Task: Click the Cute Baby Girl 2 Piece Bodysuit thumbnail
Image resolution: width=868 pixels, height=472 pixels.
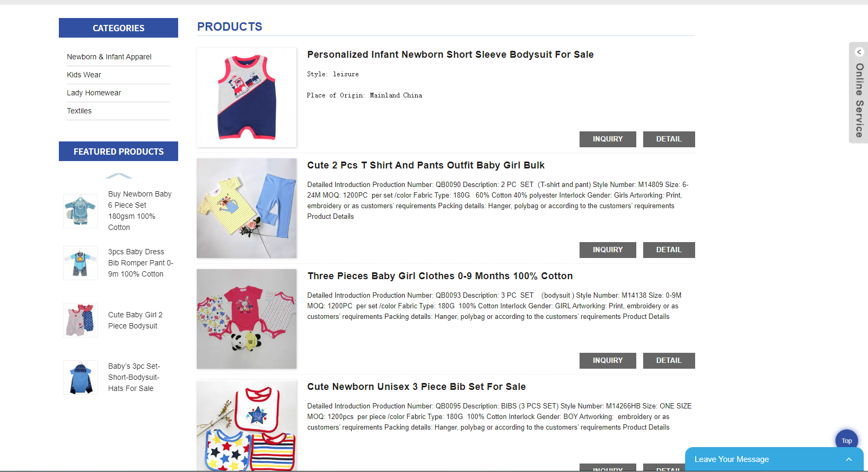Action: [80, 320]
